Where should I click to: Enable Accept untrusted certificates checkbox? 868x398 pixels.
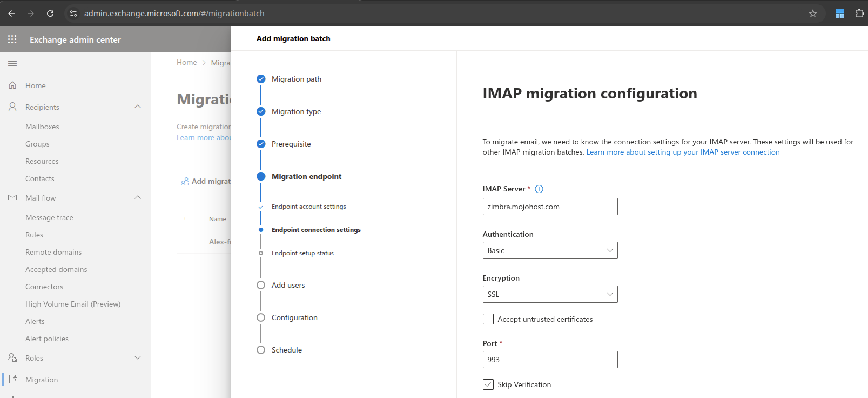pyautogui.click(x=488, y=319)
